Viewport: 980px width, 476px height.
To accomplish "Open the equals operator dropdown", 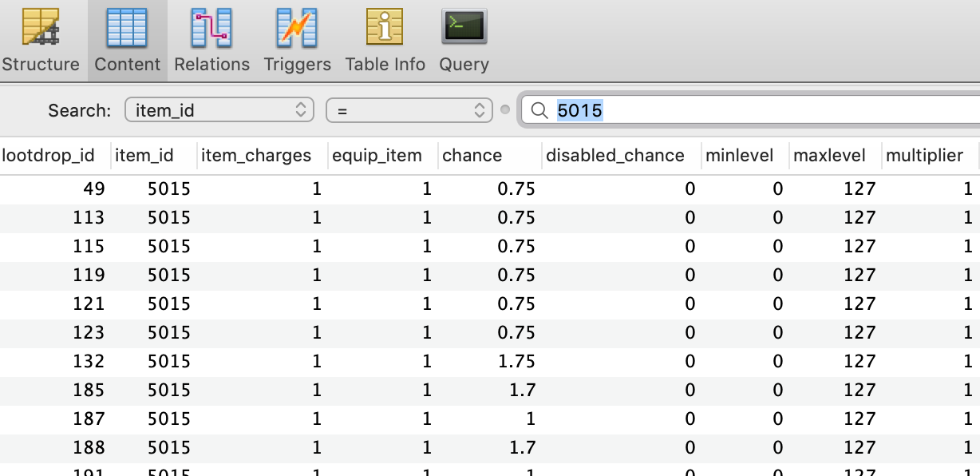I will tap(408, 110).
